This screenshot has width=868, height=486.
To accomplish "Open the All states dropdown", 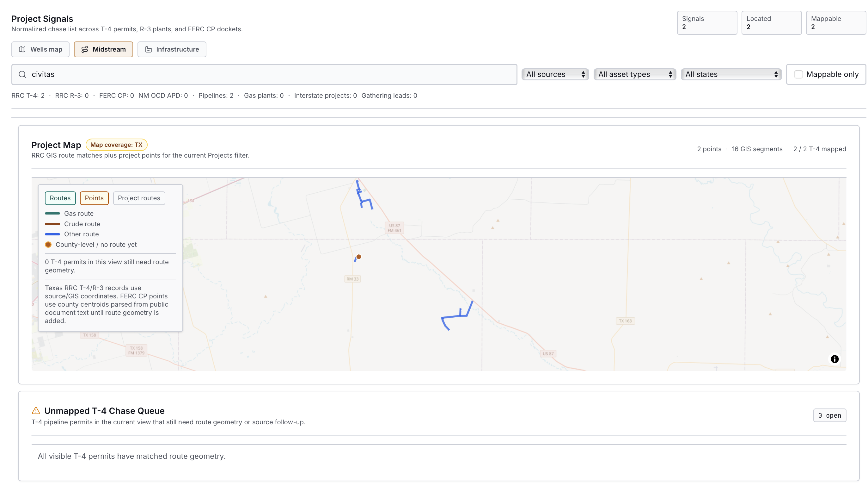I will (x=731, y=74).
